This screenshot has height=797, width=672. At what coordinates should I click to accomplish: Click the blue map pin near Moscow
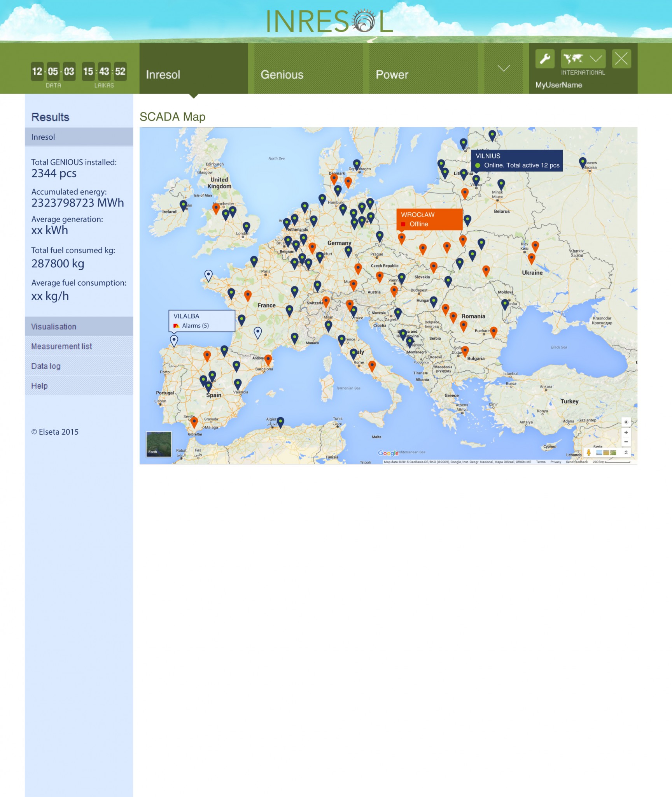(582, 162)
